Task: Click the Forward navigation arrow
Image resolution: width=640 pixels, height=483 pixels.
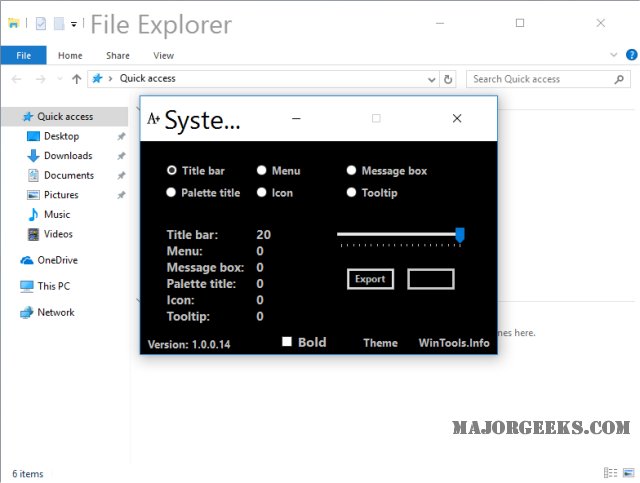Action: click(x=40, y=79)
